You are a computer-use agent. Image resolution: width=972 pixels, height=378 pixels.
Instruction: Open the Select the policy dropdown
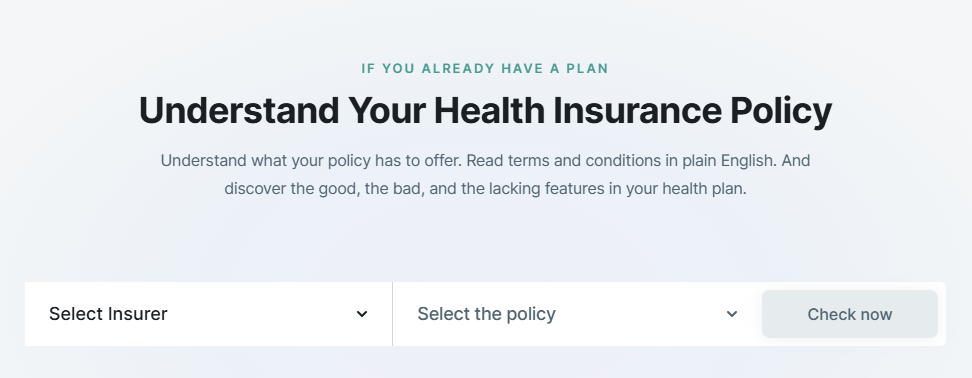click(578, 314)
